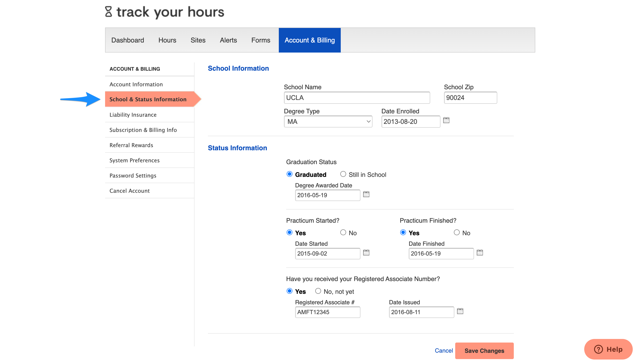Open Cancel Account in sidebar
This screenshot has width=639, height=364.
150,191
